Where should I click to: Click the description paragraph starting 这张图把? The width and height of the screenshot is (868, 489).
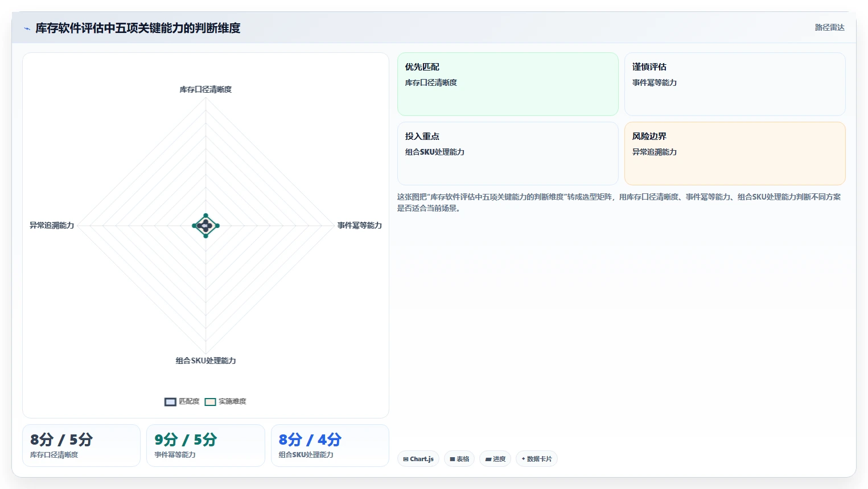[619, 202]
